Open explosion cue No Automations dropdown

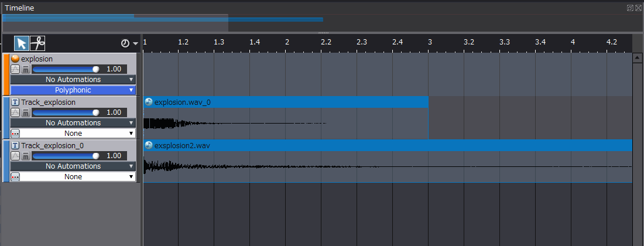(x=73, y=79)
